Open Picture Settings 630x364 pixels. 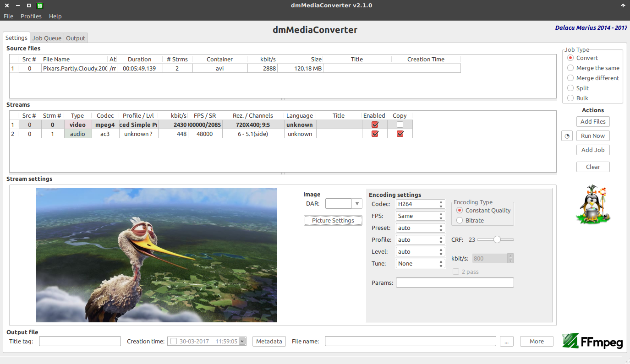click(x=333, y=220)
